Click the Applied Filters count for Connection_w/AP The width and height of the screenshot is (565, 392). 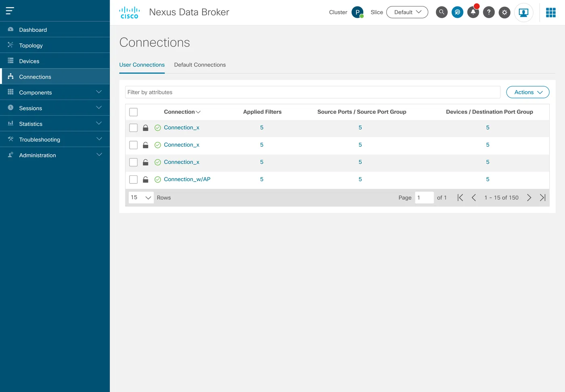coord(262,179)
